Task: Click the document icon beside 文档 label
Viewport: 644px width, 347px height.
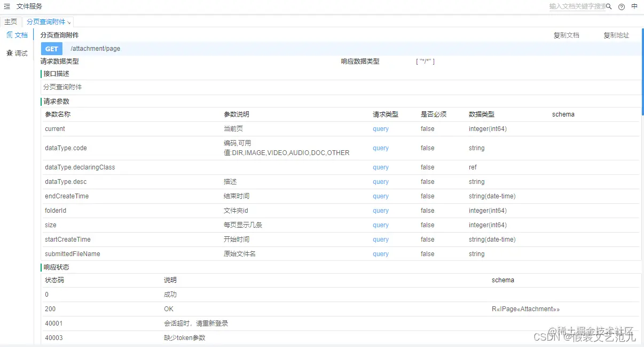Action: (9, 35)
